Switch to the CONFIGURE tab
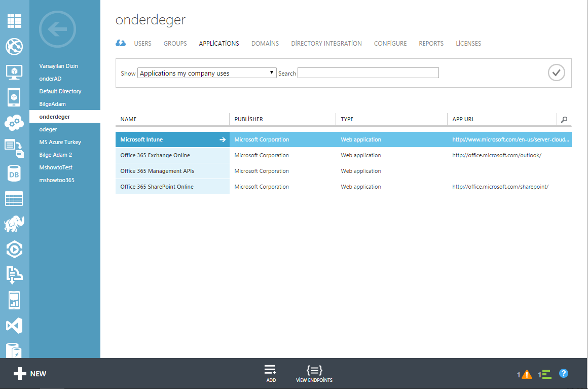The image size is (588, 389). click(390, 44)
